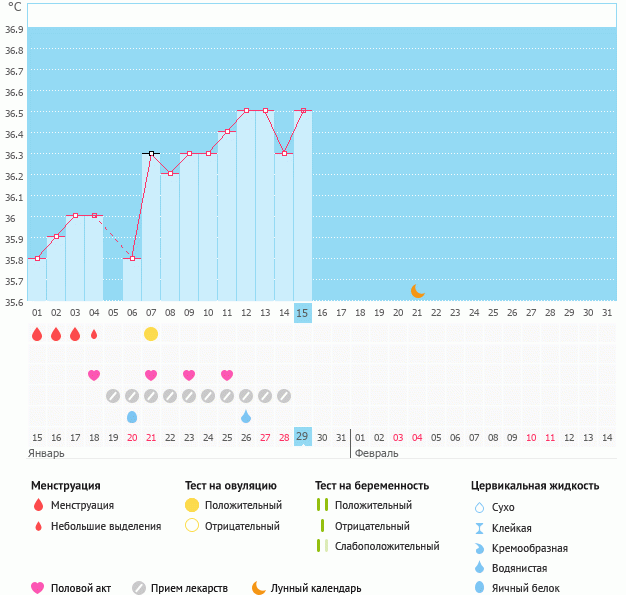Click the 'Прием лекарств' legend label
This screenshot has width=626, height=595.
(189, 588)
